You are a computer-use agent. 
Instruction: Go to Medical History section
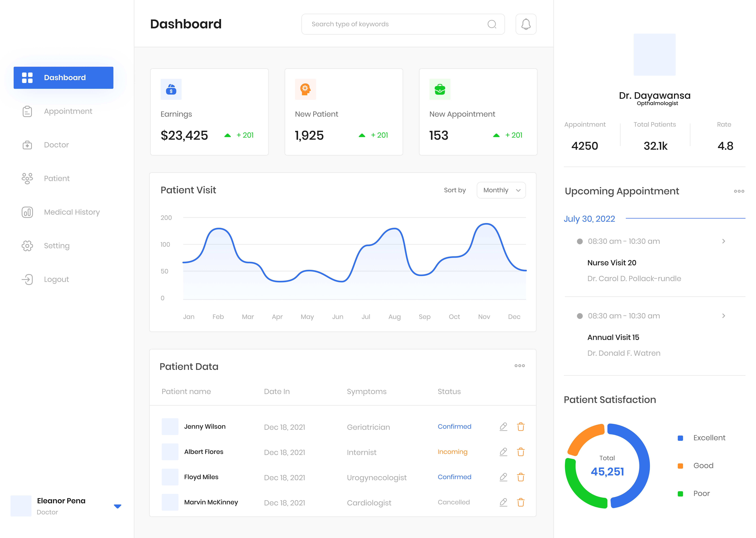coord(72,212)
